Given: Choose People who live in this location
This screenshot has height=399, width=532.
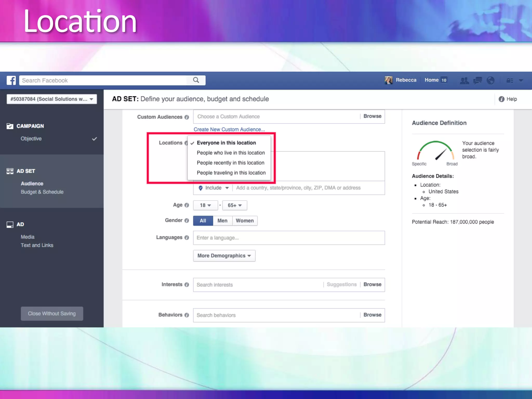Looking at the screenshot, I should click(231, 153).
